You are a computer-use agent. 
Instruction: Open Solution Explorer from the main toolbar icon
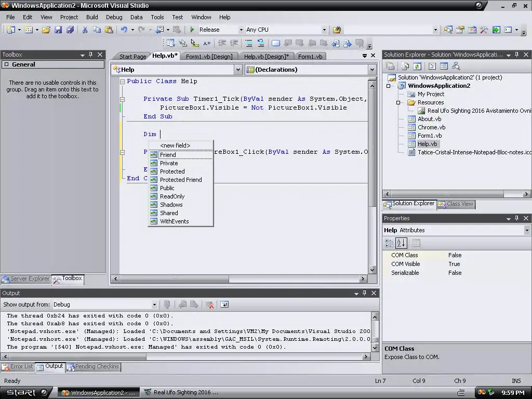click(448, 30)
